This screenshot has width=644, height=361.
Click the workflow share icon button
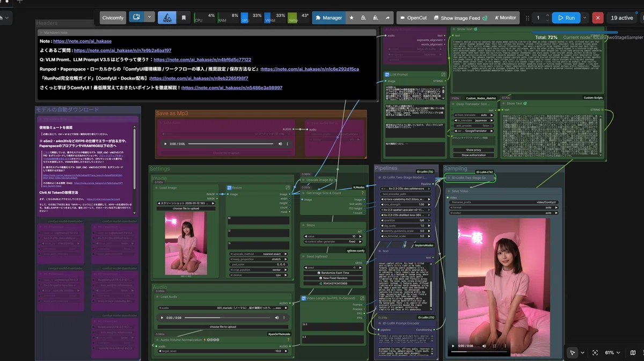(x=137, y=17)
